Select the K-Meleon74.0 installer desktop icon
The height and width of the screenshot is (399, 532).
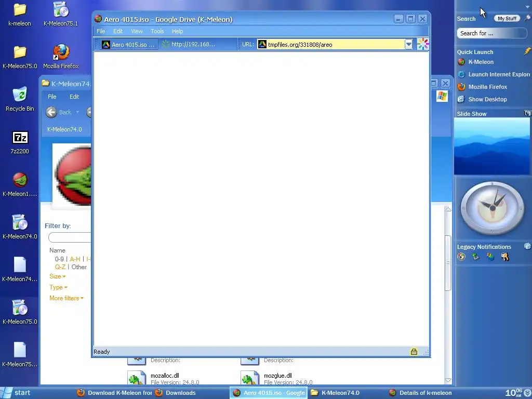click(x=20, y=228)
